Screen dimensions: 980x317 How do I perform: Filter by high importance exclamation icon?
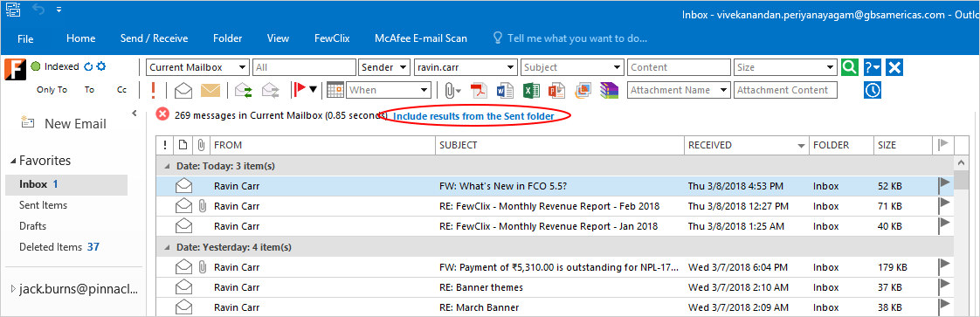click(154, 90)
